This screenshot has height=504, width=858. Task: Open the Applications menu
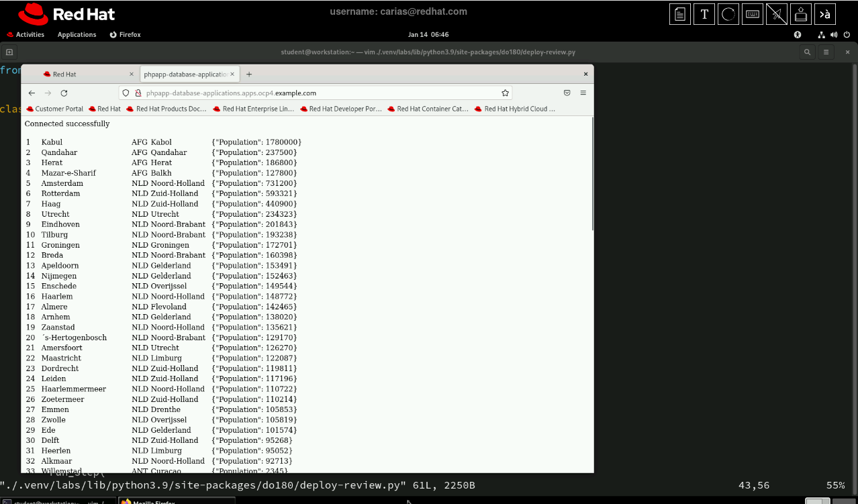point(77,35)
